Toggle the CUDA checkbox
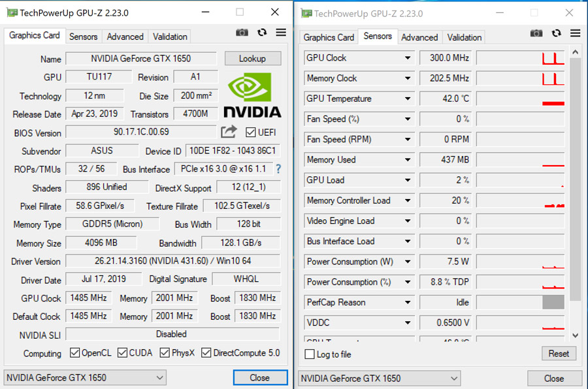The width and height of the screenshot is (588, 389). coord(122,352)
